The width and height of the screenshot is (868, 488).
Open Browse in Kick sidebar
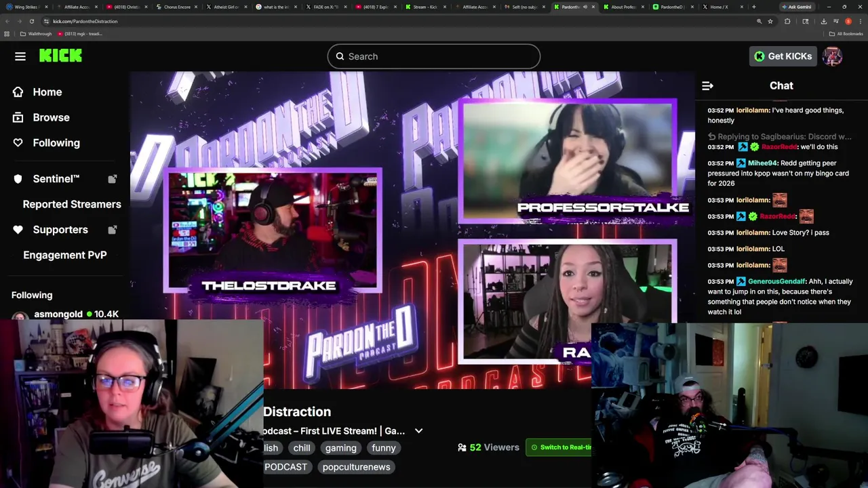[x=51, y=117]
